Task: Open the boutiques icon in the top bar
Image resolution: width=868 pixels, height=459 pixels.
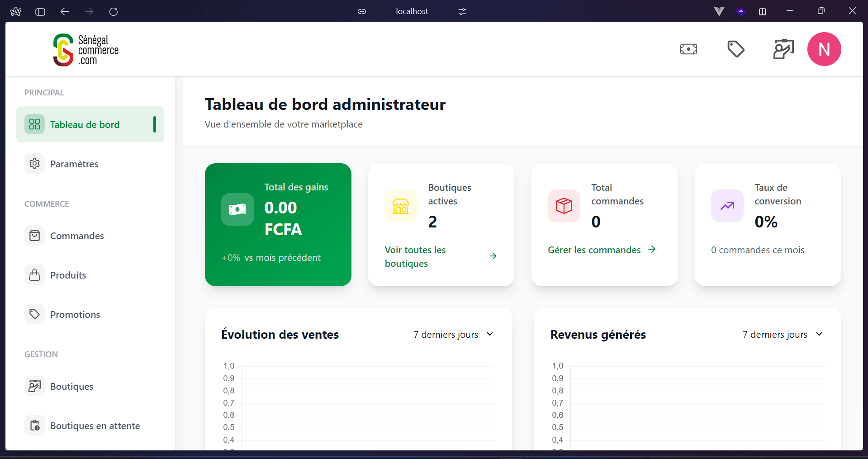Action: click(783, 49)
